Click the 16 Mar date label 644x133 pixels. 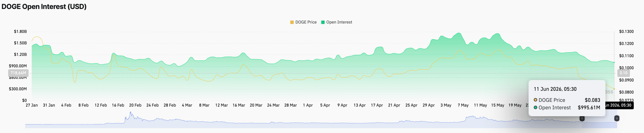pos(239,105)
